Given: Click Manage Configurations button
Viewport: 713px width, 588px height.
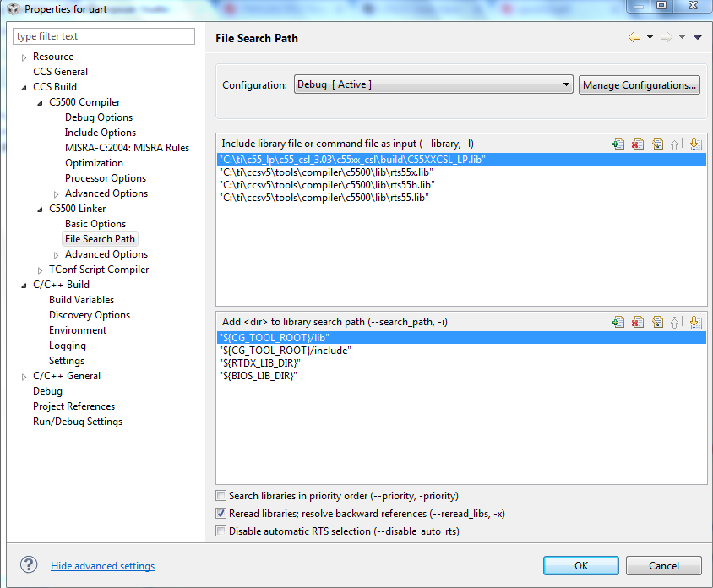Looking at the screenshot, I should tap(639, 85).
